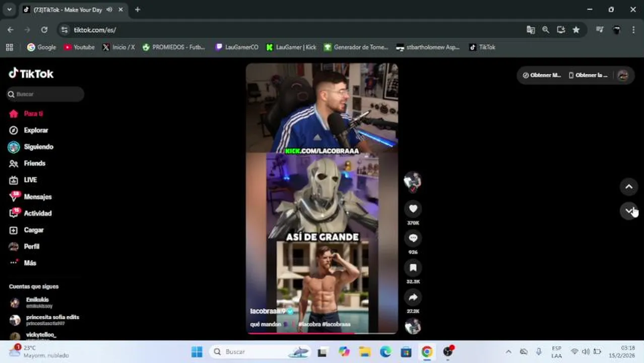Viewport: 644px width, 363px height.
Task: Open the LauGamerCO Twitch bookmark
Action: click(x=237, y=47)
